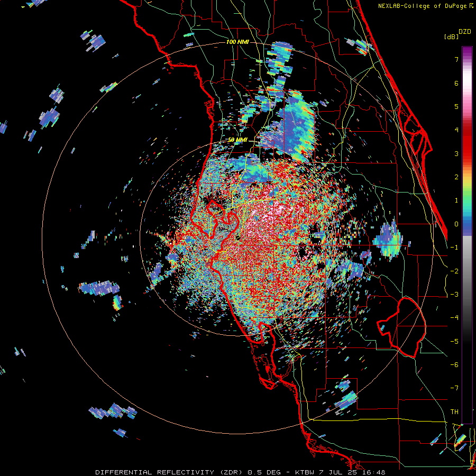
Task: Click the 100 NMI range ring label
Action: (x=237, y=42)
